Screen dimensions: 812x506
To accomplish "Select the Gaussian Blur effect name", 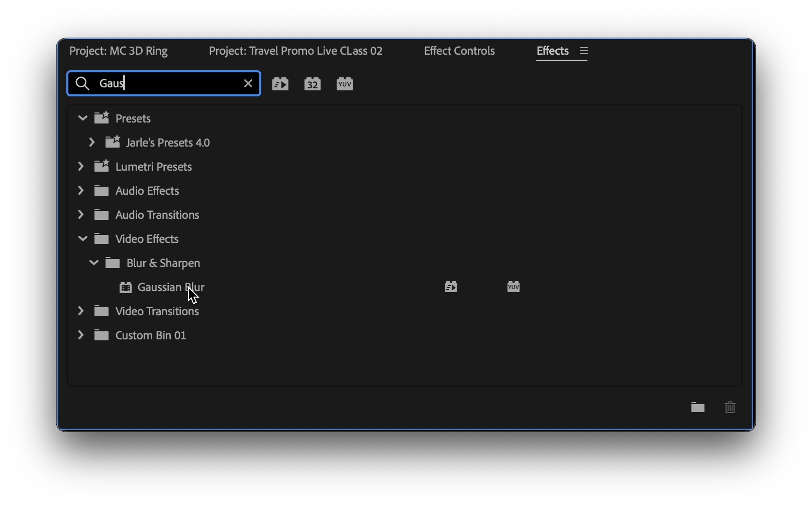I will 171,287.
